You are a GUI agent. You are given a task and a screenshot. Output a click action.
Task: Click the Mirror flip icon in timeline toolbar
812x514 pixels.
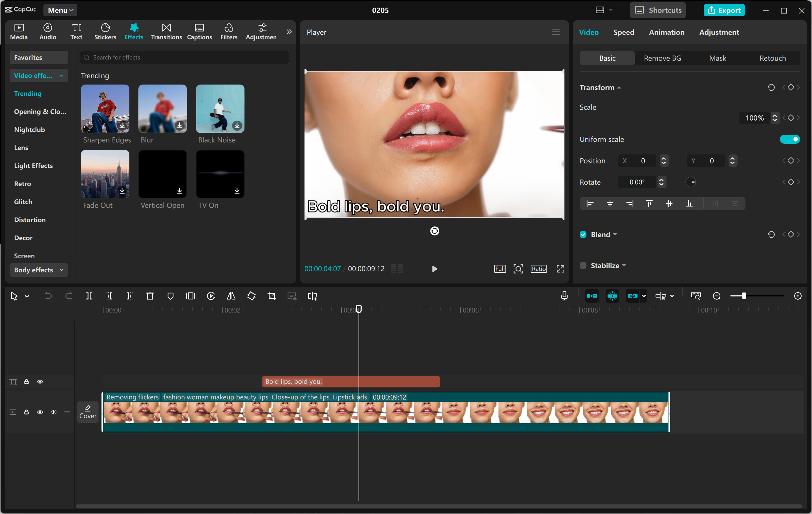[x=231, y=296]
